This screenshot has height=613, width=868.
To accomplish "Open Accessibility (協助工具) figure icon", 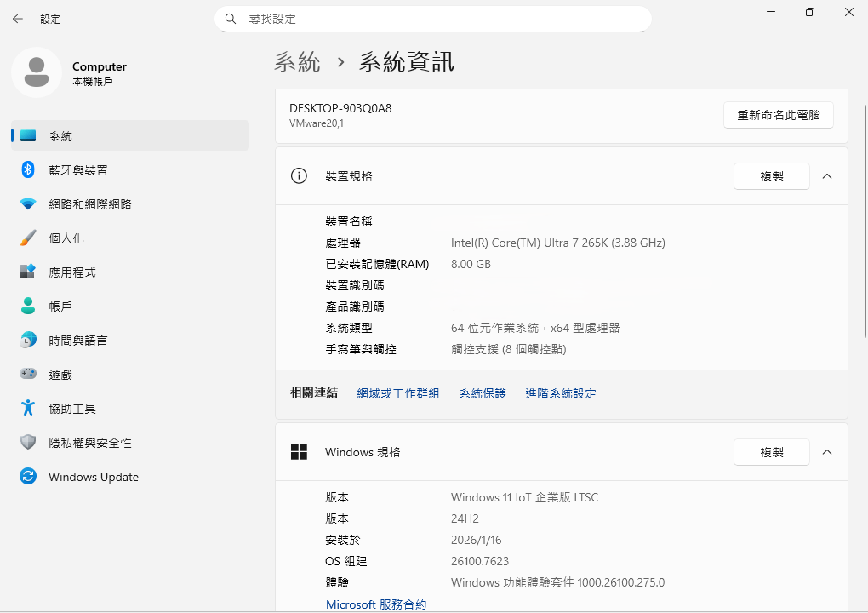I will click(x=28, y=409).
